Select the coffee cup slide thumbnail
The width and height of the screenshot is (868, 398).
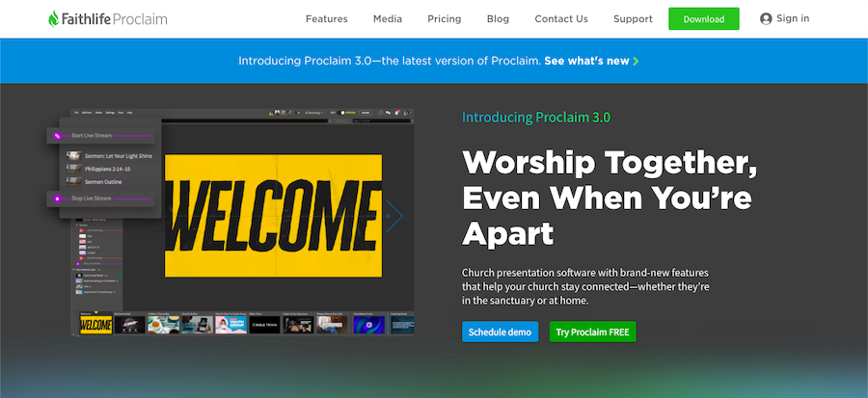[x=163, y=325]
